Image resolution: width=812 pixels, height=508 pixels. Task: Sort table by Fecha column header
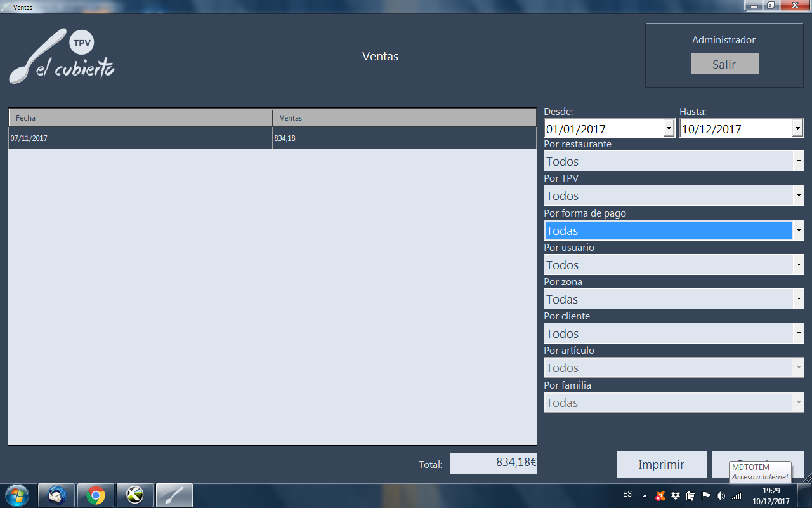point(140,117)
